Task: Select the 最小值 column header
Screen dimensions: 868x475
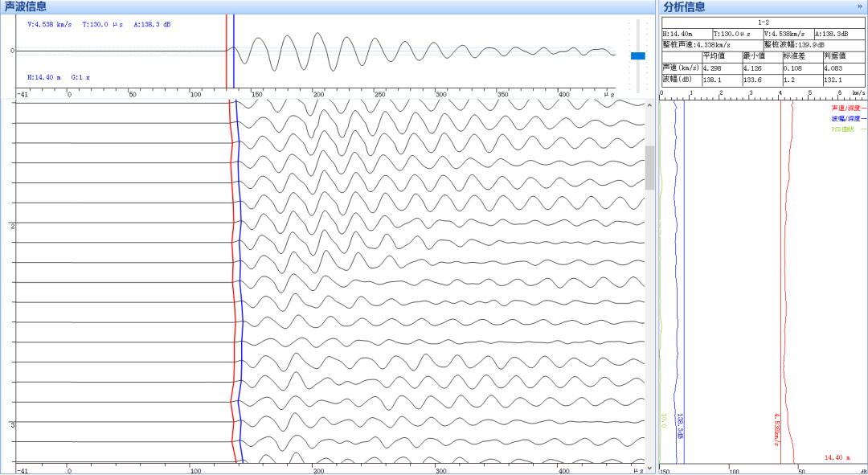Action: click(x=753, y=56)
